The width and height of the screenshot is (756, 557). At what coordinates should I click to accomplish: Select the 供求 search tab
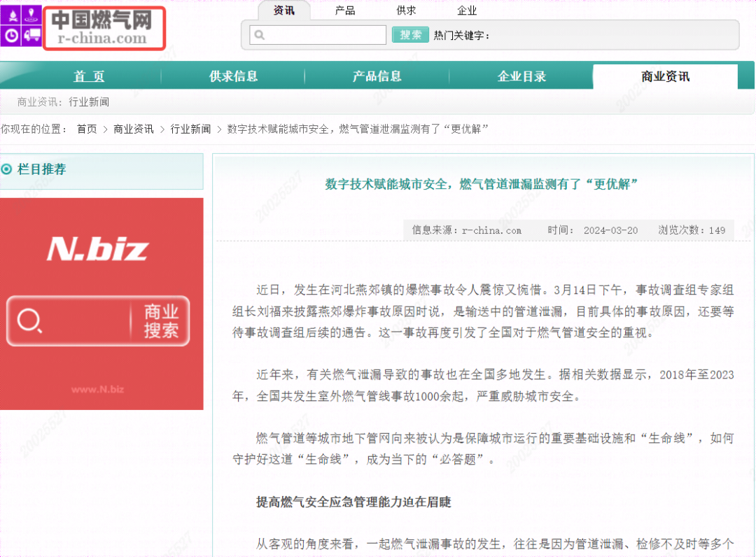[x=405, y=10]
